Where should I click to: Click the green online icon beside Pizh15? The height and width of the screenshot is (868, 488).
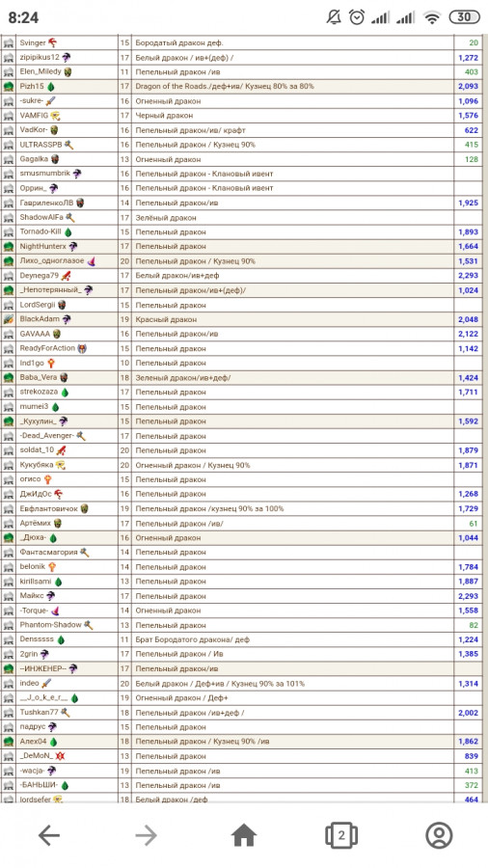coord(9,87)
